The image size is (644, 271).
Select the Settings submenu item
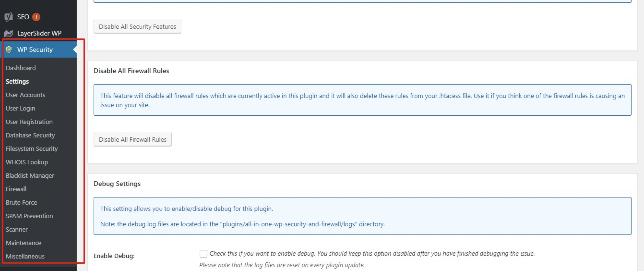[17, 81]
